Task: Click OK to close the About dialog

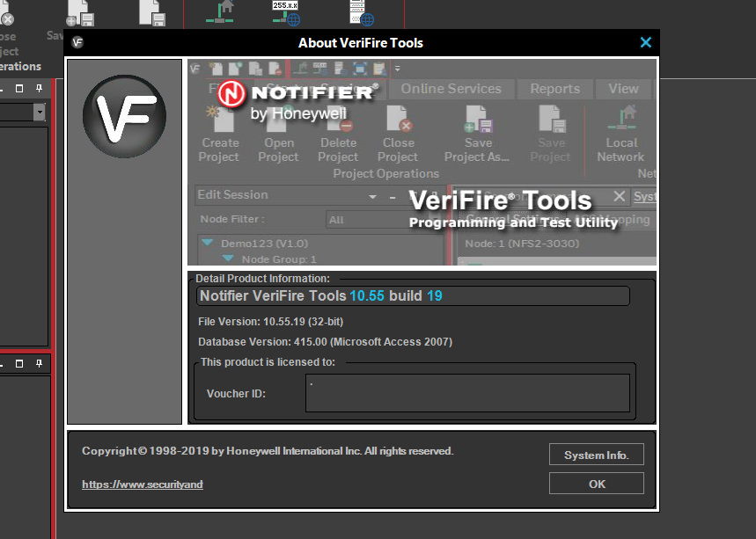Action: click(596, 483)
